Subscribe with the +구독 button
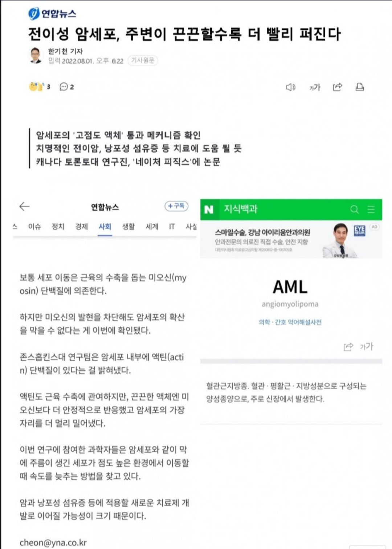Viewport: 392px width, 549px height. pyautogui.click(x=176, y=206)
